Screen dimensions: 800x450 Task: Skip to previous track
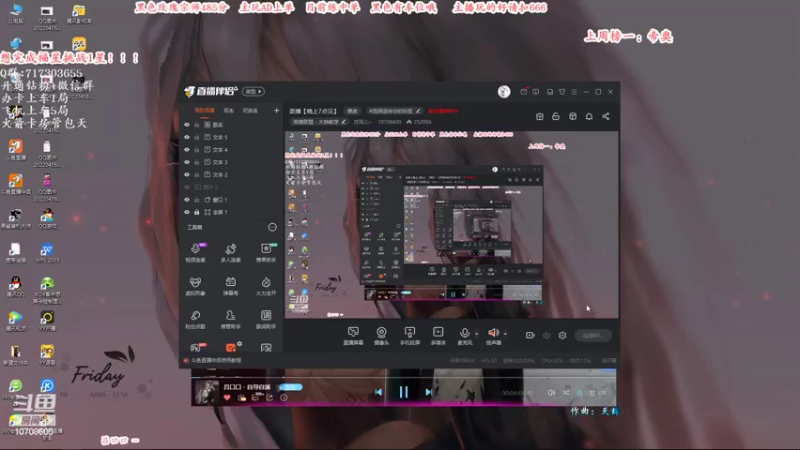pyautogui.click(x=378, y=392)
